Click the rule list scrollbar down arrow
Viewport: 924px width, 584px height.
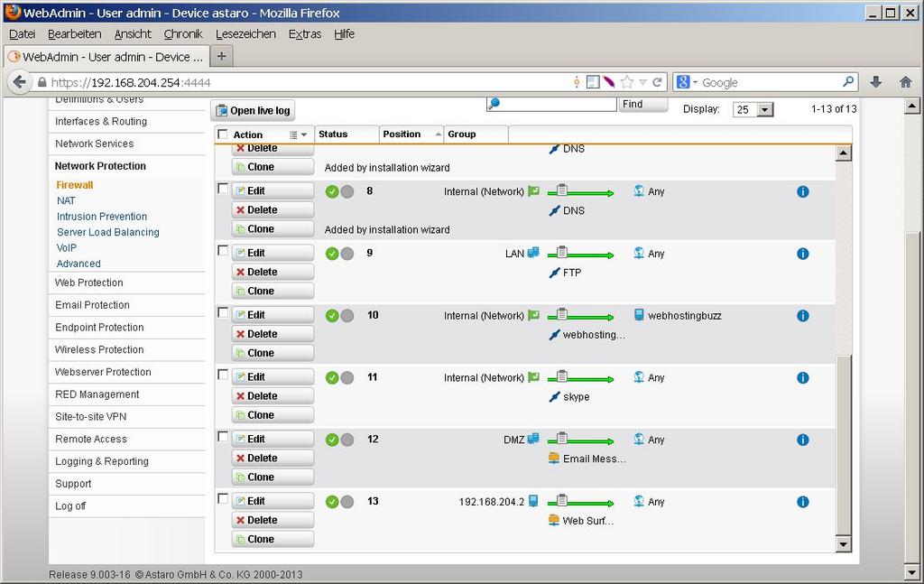click(x=844, y=544)
